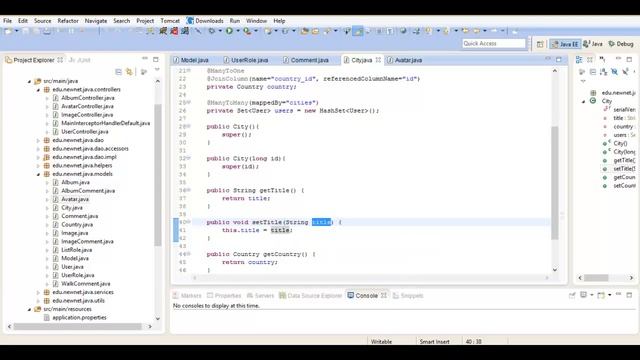Screen dimensions: 640x360
Task: Open the Navigate menu
Action: coord(96,21)
